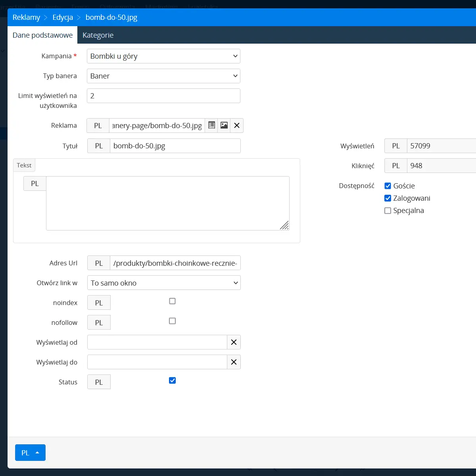
Task: Toggle the Status checkbox
Action: click(172, 380)
